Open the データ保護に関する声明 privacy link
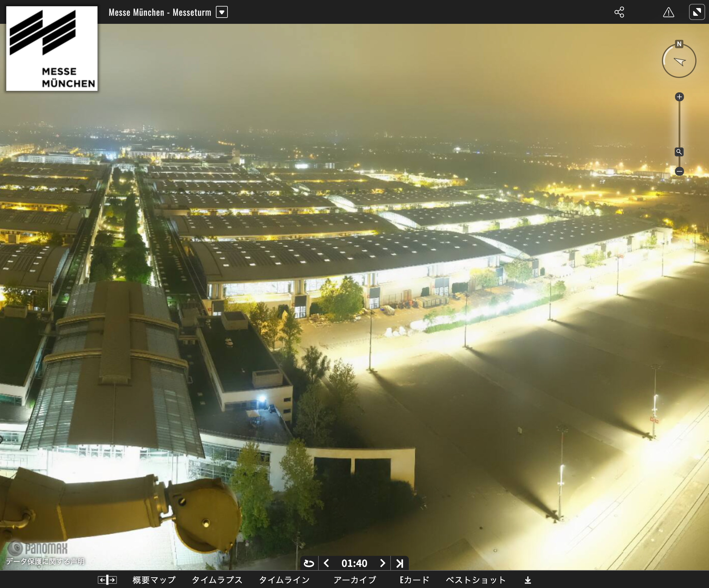 (x=45, y=561)
